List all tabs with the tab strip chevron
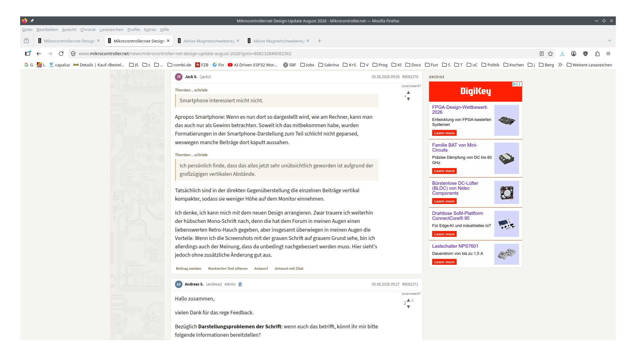The image size is (636, 364). coord(609,41)
